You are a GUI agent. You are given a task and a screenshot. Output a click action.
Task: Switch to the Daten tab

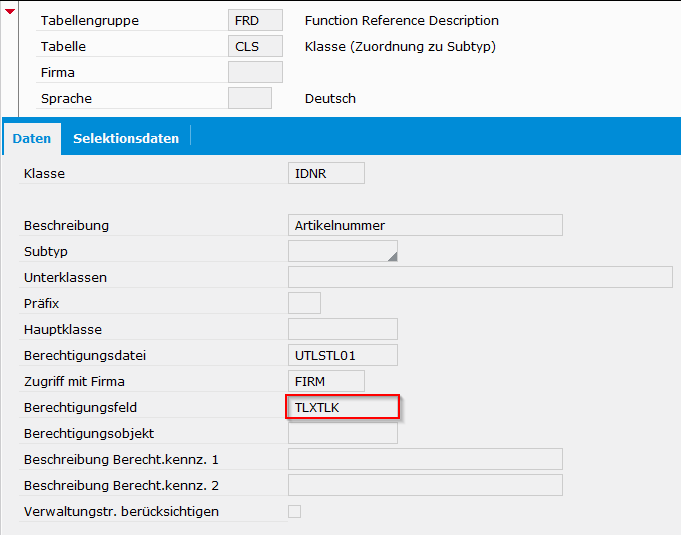click(x=32, y=138)
